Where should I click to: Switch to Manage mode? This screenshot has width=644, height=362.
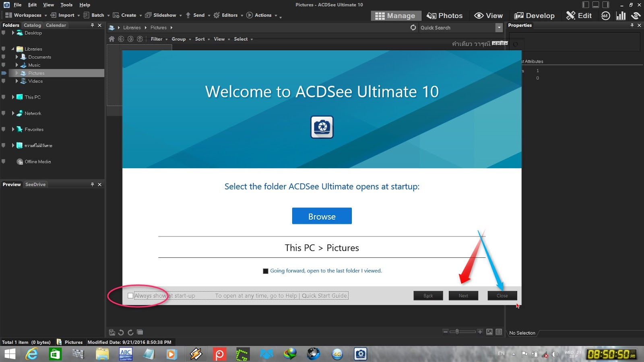tap(396, 16)
